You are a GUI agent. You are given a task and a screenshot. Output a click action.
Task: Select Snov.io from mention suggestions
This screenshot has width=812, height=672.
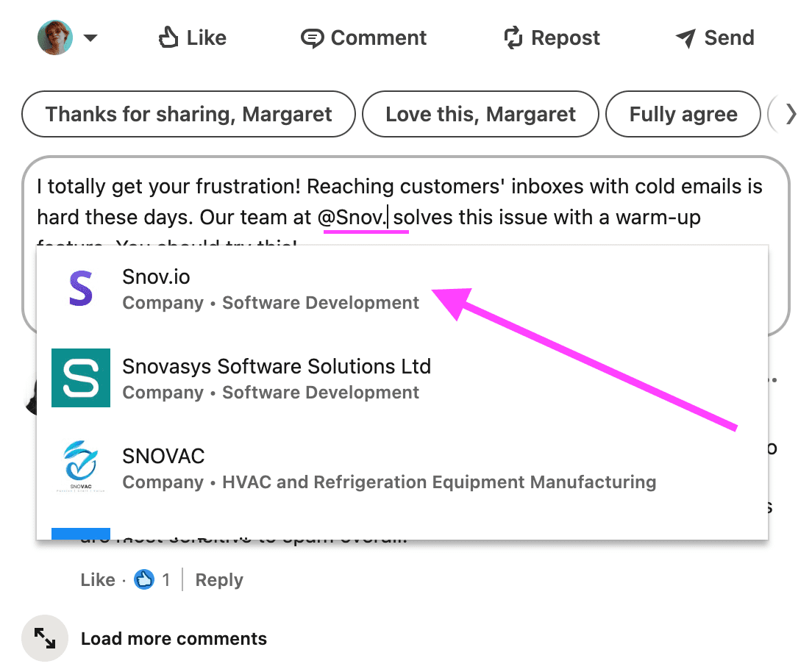coord(402,289)
